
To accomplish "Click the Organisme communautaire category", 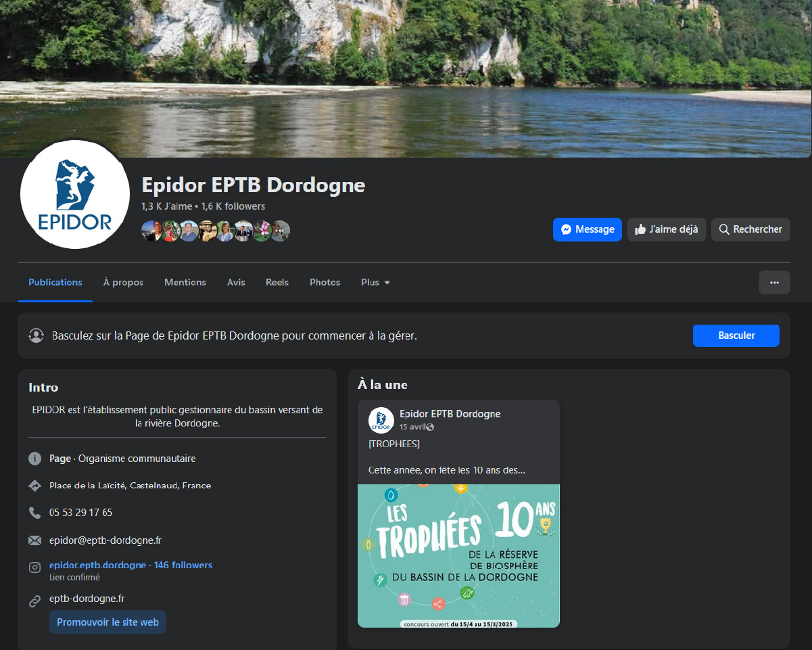I will (137, 459).
